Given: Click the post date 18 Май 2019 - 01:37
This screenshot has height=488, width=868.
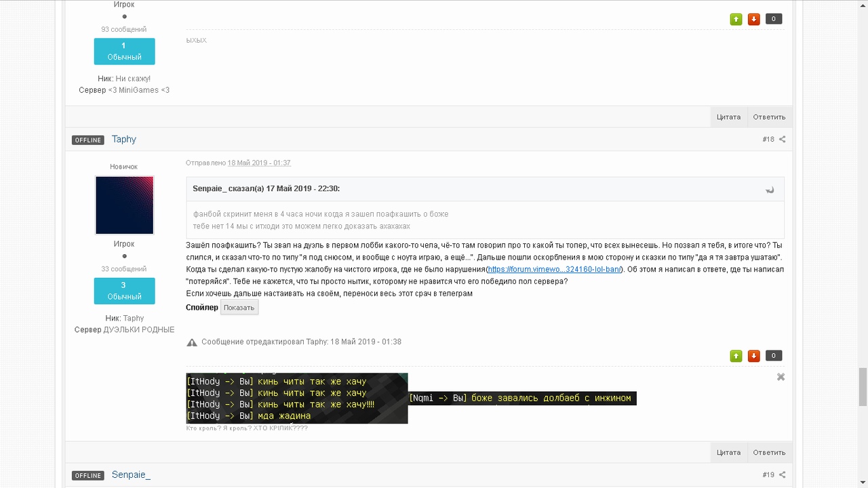Looking at the screenshot, I should tap(259, 163).
